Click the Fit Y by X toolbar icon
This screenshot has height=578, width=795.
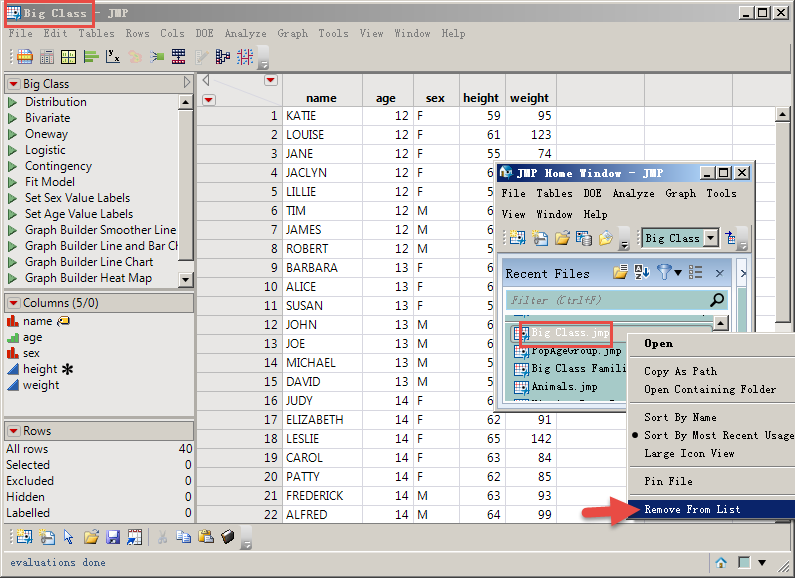point(113,57)
